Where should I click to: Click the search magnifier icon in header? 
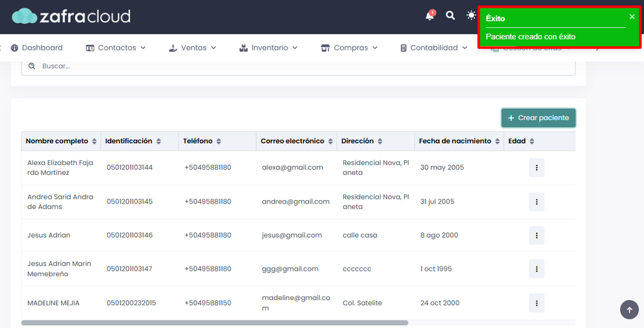(x=450, y=15)
